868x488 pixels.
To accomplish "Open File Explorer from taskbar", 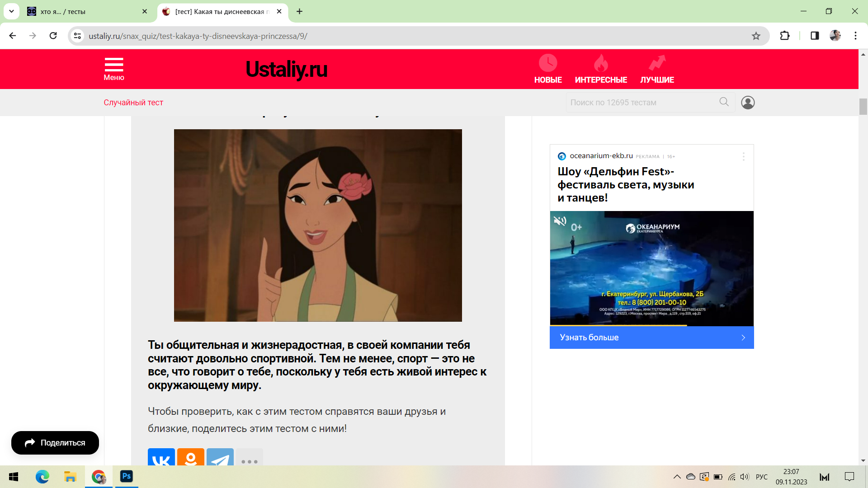I will coord(70,477).
